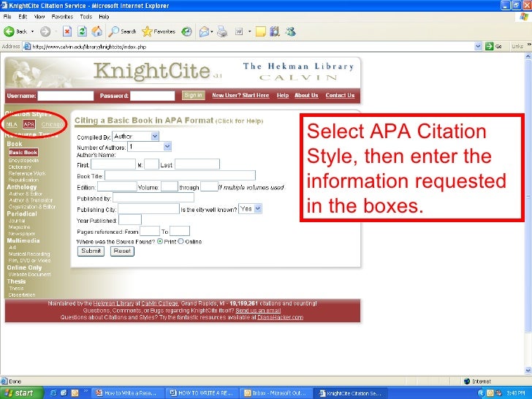Image resolution: width=532 pixels, height=399 pixels.
Task: Open the Help menu
Action: pyautogui.click(x=104, y=17)
